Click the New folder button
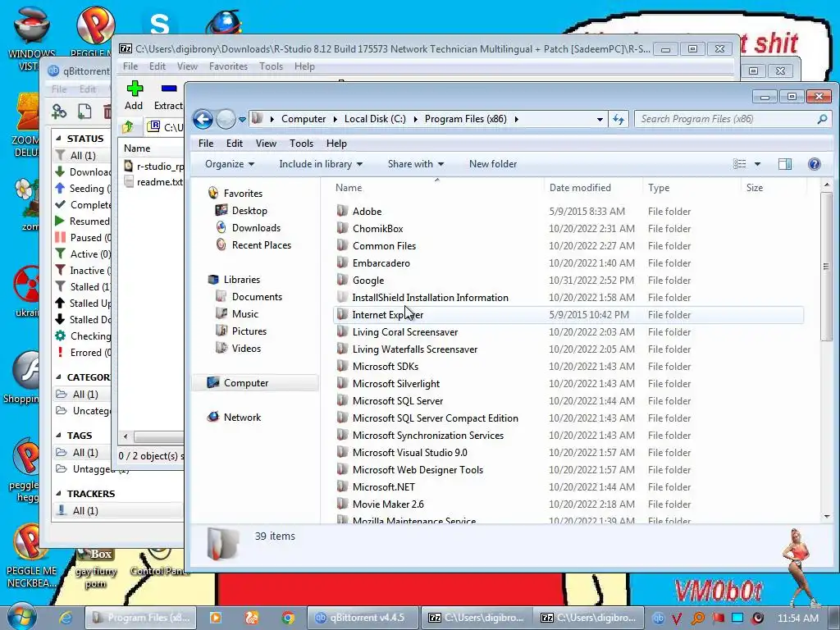The width and height of the screenshot is (840, 630). coord(493,164)
